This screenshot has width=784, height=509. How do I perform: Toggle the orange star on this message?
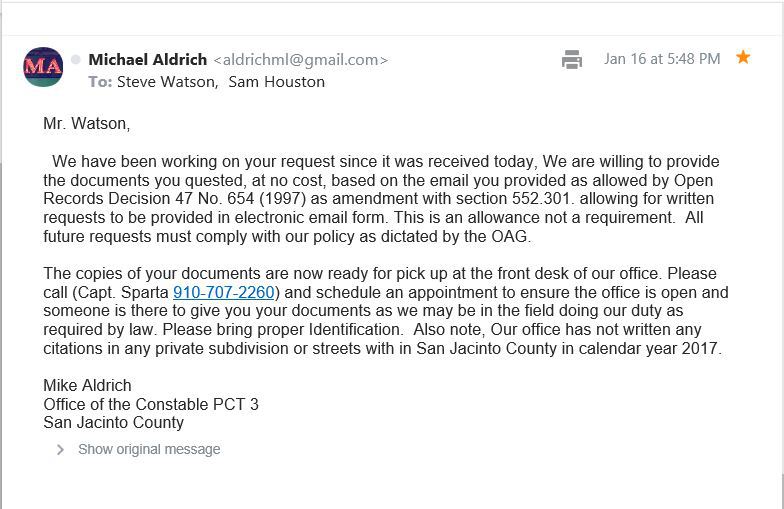click(x=743, y=58)
